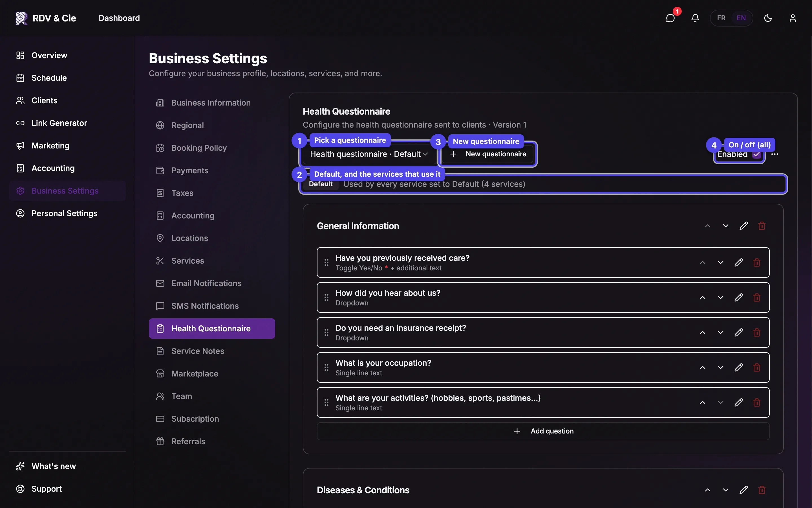Toggle the Enabled checkbox
The width and height of the screenshot is (812, 508).
pos(757,154)
